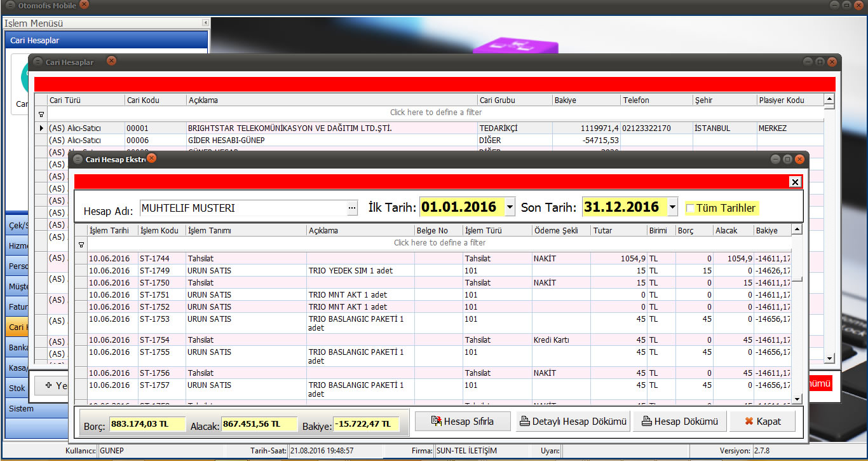The height and width of the screenshot is (461, 868).
Task: Click the 'Kredi Kartı' payment cell
Action: [x=561, y=340]
